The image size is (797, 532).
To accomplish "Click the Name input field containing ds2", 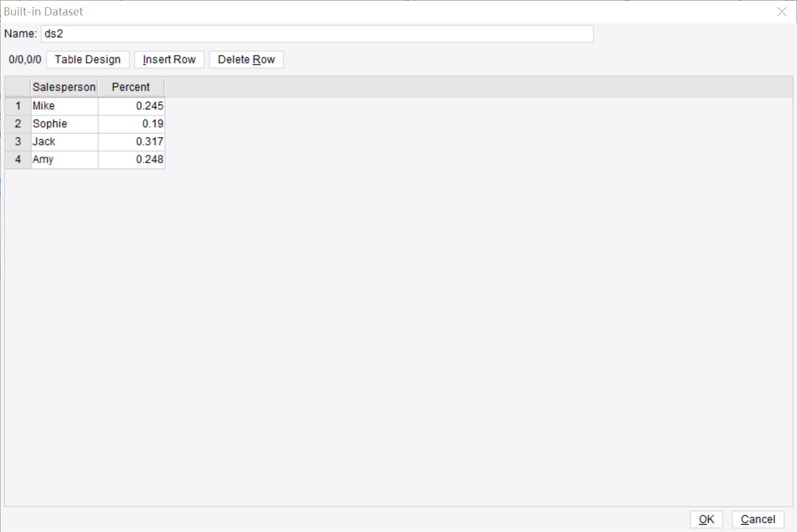I will (317, 34).
